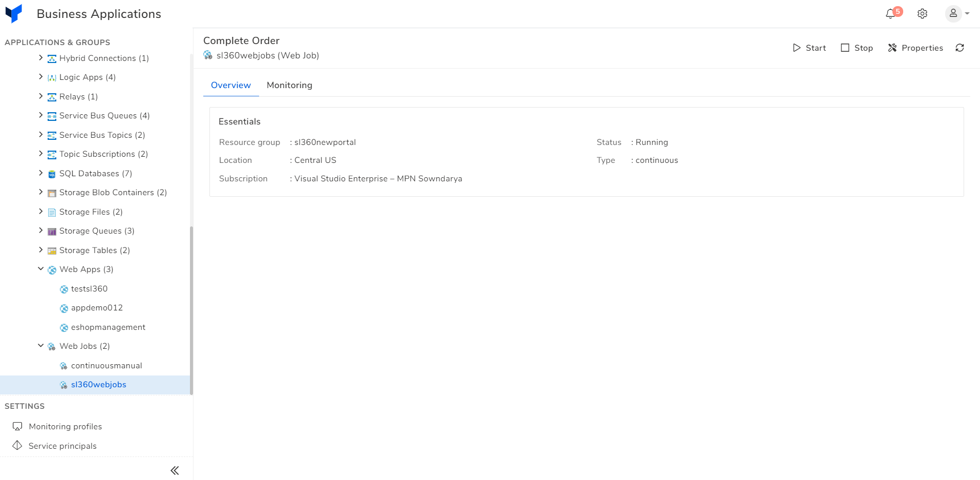Click the appdemo012 web app icon
The width and height of the screenshot is (980, 480).
(63, 308)
